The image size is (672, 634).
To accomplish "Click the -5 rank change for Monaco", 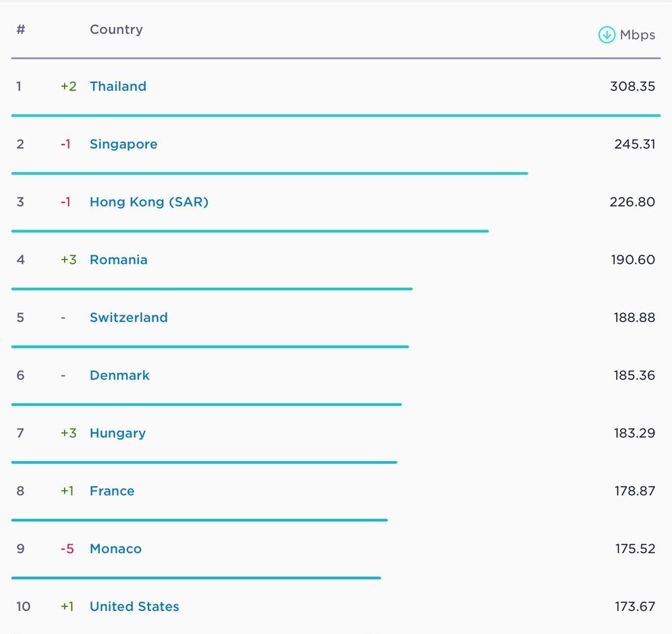I will [67, 549].
